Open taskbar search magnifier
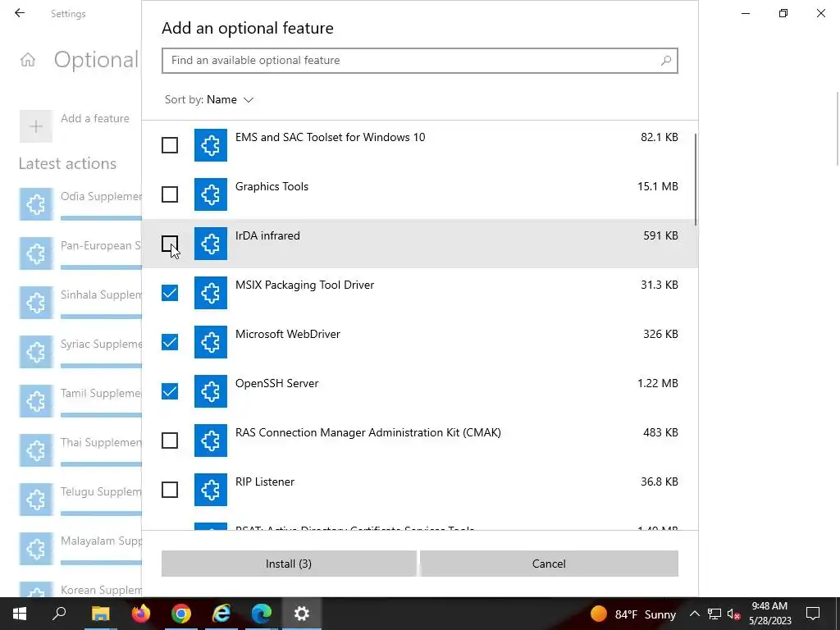The image size is (840, 630). point(59,614)
